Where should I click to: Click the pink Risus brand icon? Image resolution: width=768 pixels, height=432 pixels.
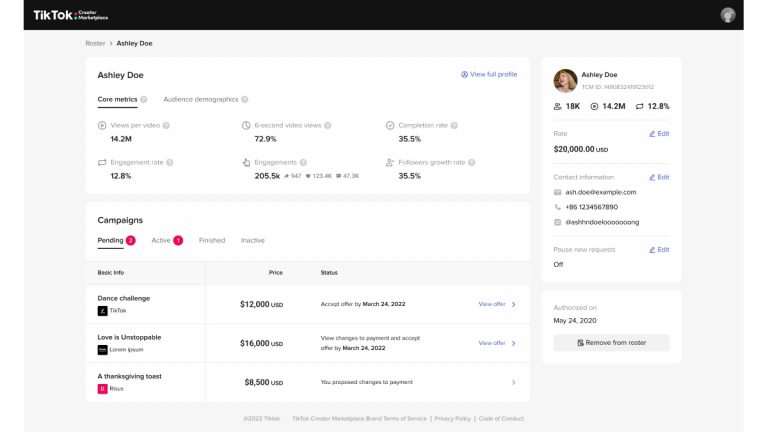pos(102,389)
